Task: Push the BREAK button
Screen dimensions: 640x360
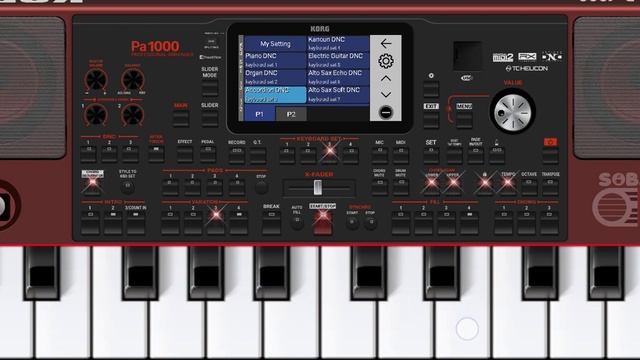Action: (x=271, y=222)
